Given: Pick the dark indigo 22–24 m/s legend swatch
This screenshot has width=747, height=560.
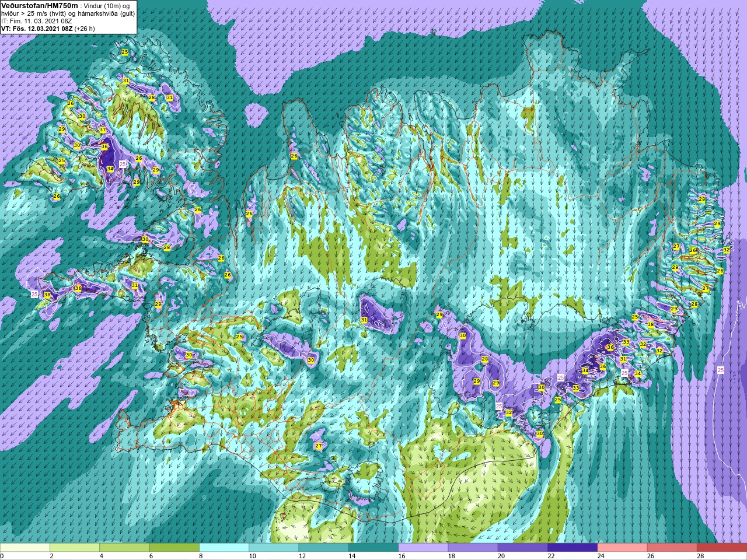Looking at the screenshot, I should tap(573, 548).
